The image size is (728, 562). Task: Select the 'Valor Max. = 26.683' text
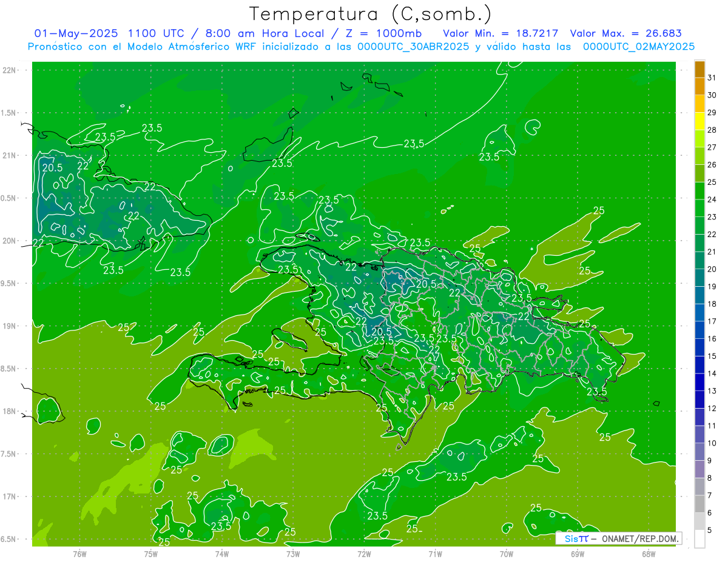click(626, 33)
